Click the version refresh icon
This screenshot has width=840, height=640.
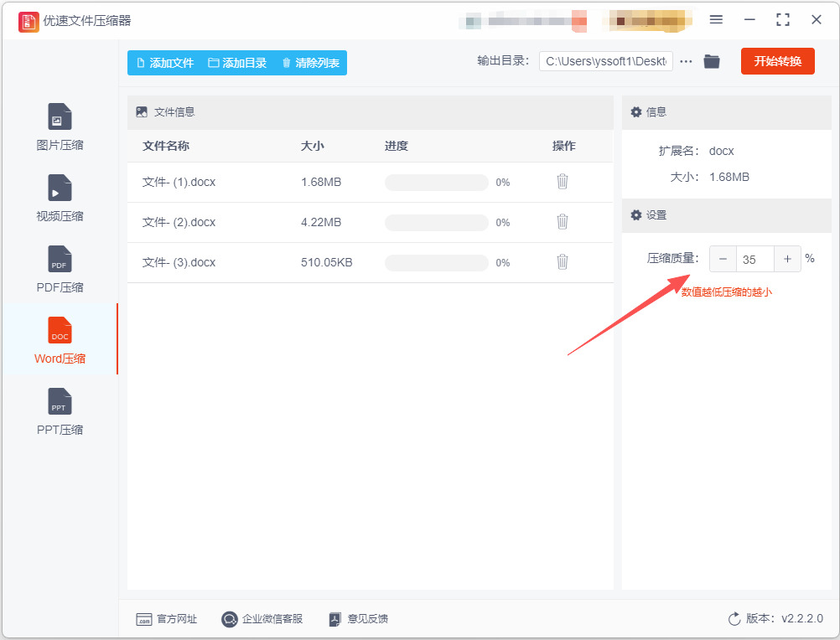(734, 619)
